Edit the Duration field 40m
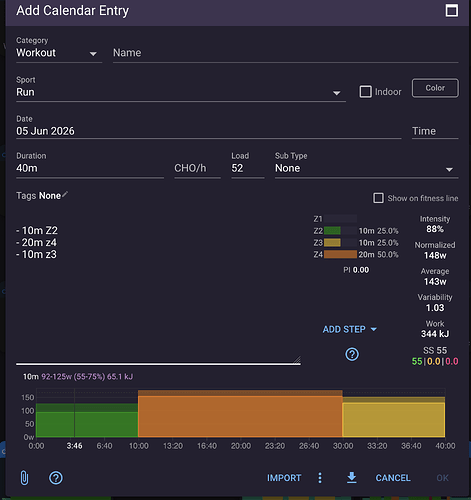Screen dimensions: 471x500 pos(90,168)
